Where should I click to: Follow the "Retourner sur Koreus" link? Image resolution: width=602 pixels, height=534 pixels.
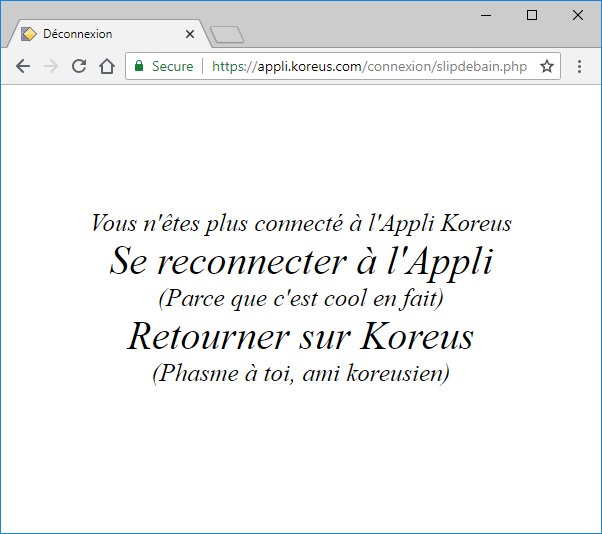click(x=300, y=336)
